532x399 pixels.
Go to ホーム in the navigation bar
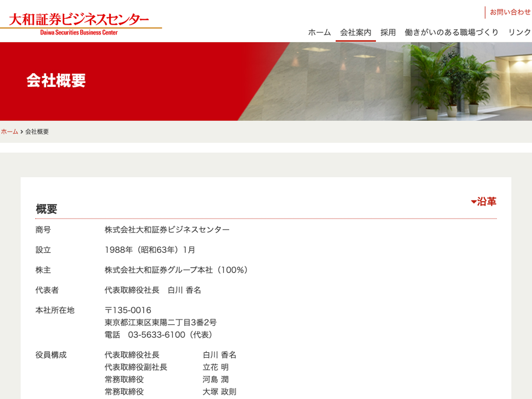pyautogui.click(x=319, y=32)
